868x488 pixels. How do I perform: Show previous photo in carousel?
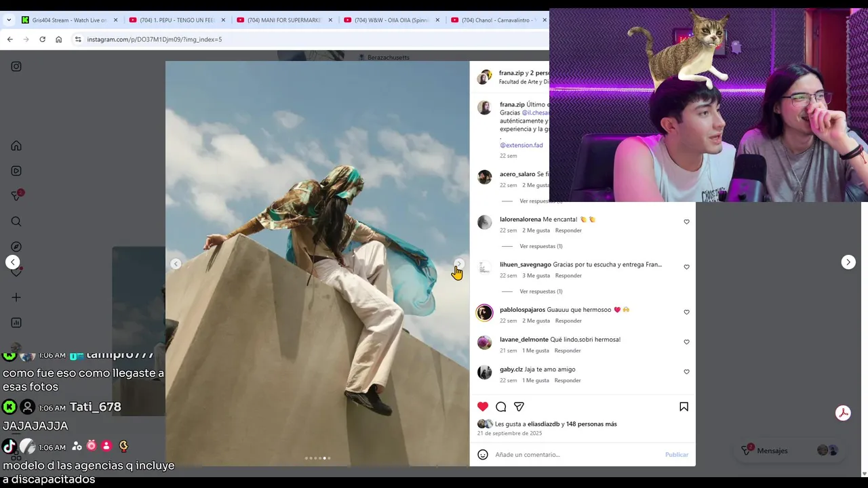point(176,264)
